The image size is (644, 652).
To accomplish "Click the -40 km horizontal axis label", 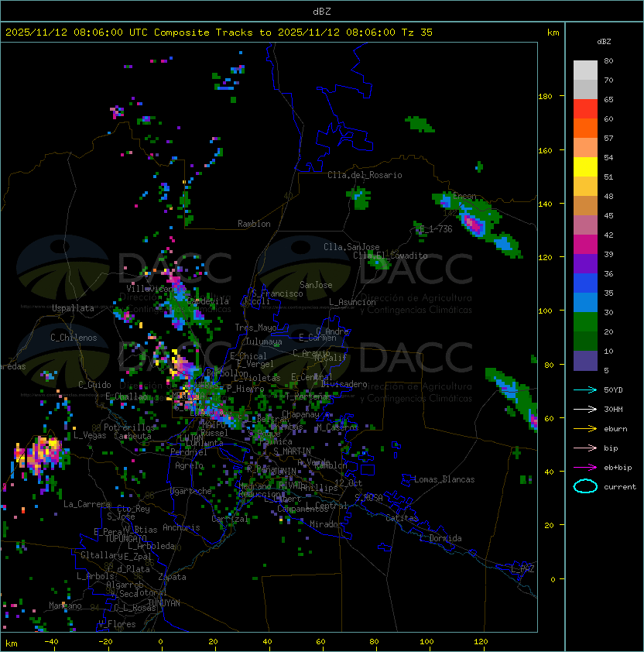I will pos(51,642).
